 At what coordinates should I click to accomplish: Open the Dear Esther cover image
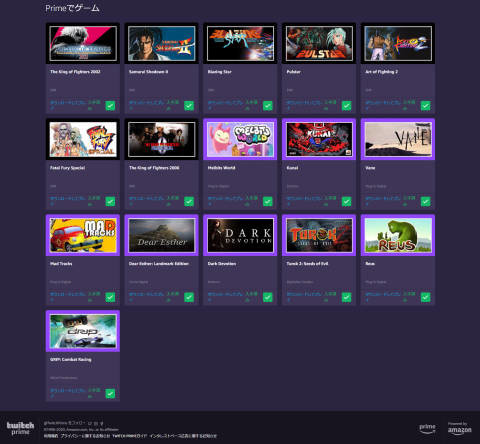(x=162, y=235)
